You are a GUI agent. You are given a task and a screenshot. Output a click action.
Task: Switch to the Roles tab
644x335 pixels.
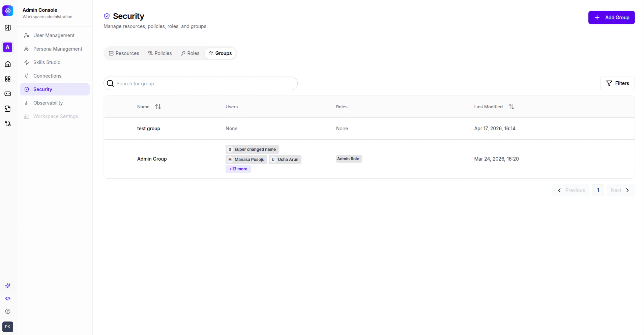click(x=190, y=53)
